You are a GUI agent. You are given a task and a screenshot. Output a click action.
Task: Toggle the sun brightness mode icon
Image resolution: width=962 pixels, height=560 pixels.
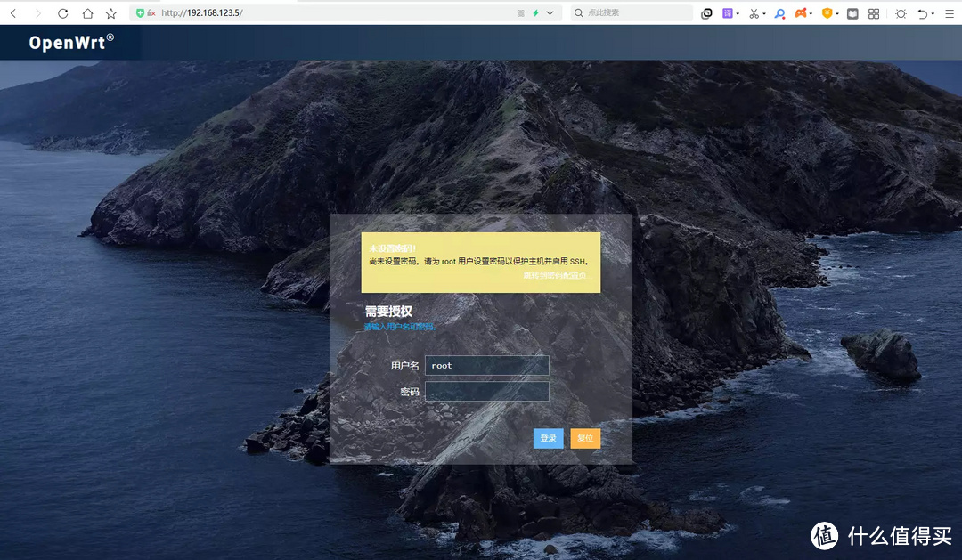click(x=901, y=12)
